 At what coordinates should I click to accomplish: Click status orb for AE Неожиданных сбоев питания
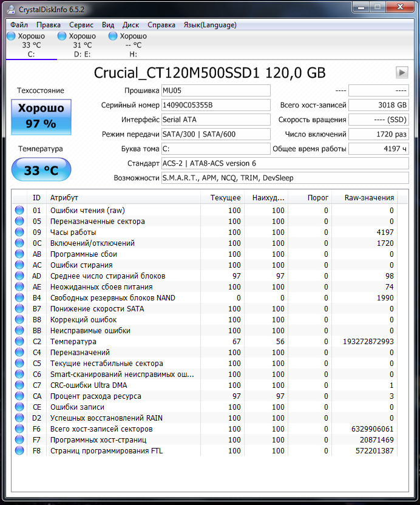[19, 286]
